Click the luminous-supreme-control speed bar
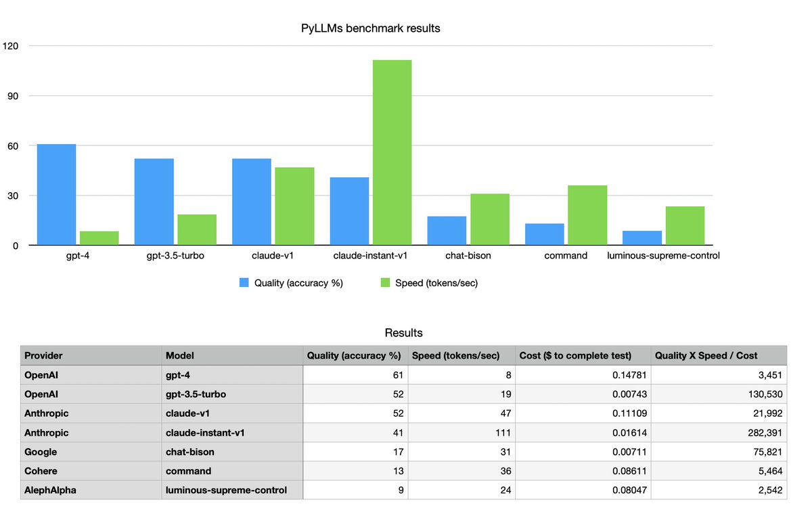 click(x=685, y=227)
